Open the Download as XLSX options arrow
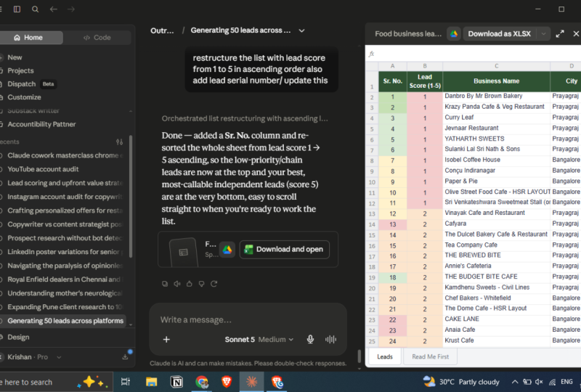 543,33
